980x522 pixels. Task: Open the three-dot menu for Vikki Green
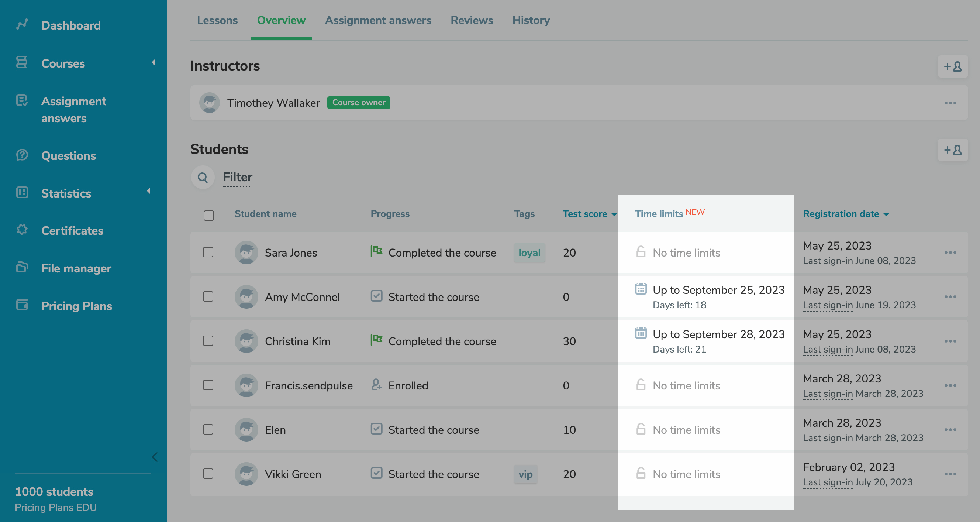950,474
